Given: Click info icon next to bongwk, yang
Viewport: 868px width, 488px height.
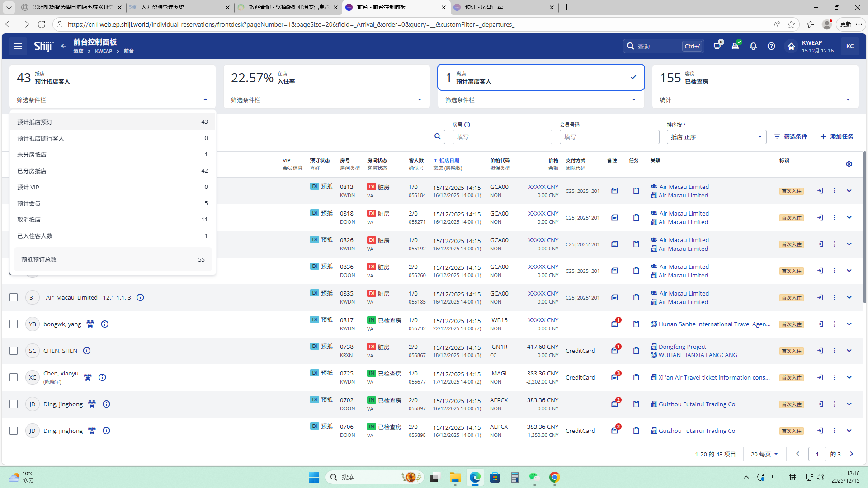Looking at the screenshot, I should 105,324.
